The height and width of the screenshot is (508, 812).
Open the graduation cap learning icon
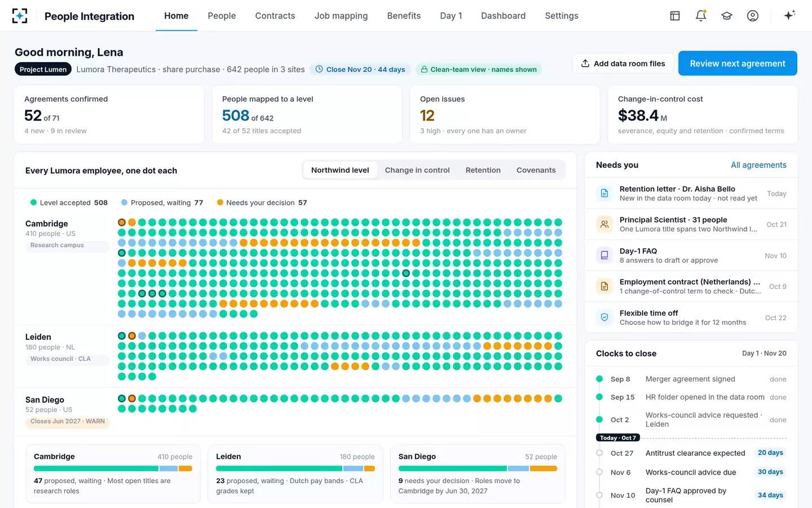727,16
